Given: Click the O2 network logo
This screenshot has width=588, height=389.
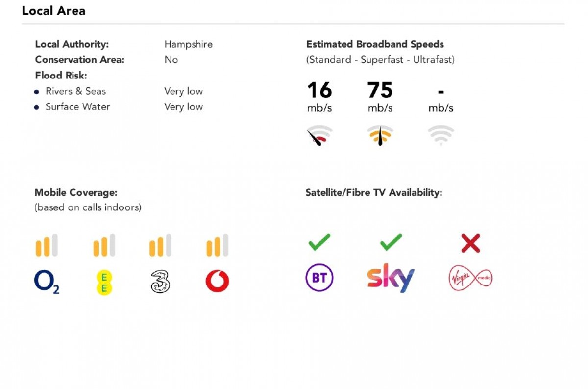Looking at the screenshot, I should [47, 282].
